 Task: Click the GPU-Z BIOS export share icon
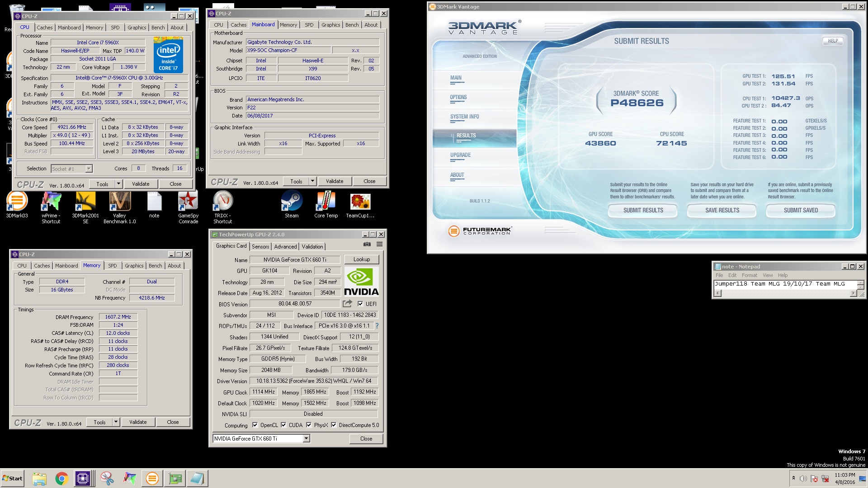click(x=347, y=304)
